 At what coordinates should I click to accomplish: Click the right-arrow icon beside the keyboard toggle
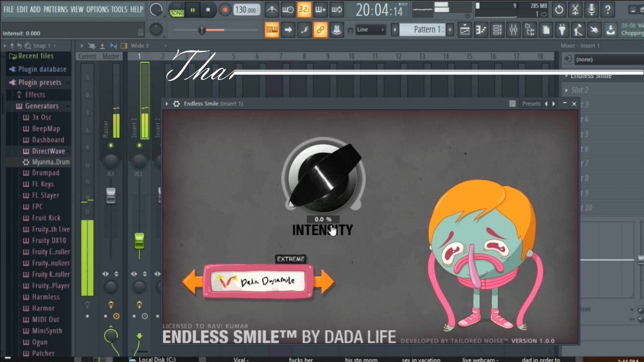(x=288, y=30)
